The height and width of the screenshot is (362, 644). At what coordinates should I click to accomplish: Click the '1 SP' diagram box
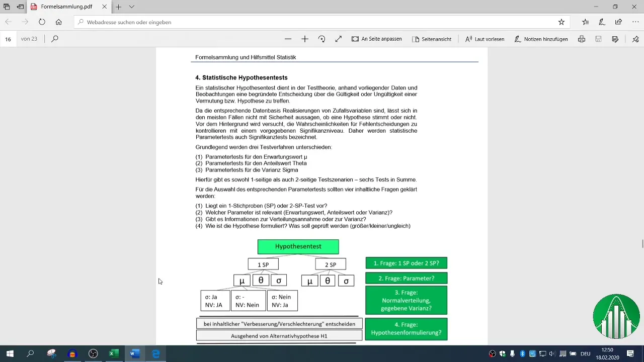click(x=263, y=264)
